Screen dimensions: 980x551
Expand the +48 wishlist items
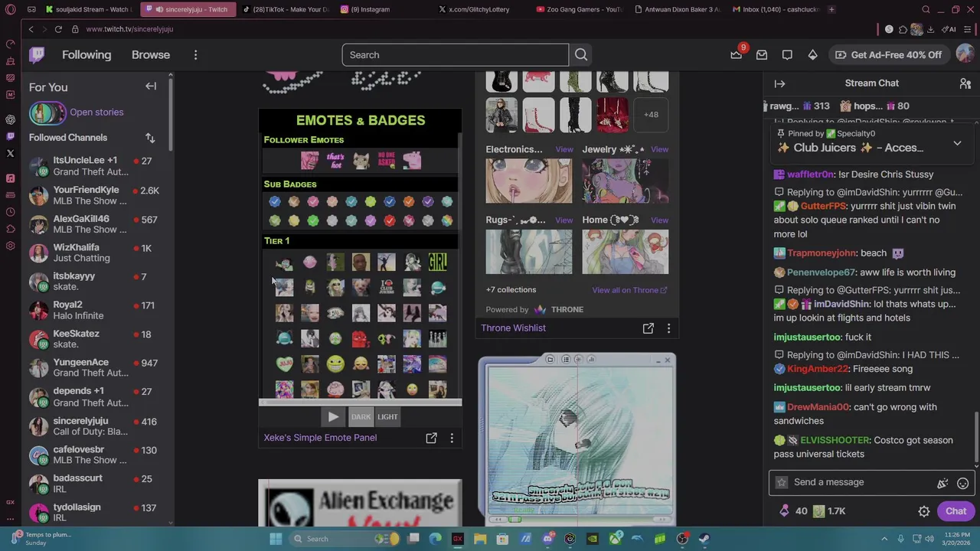coord(651,115)
